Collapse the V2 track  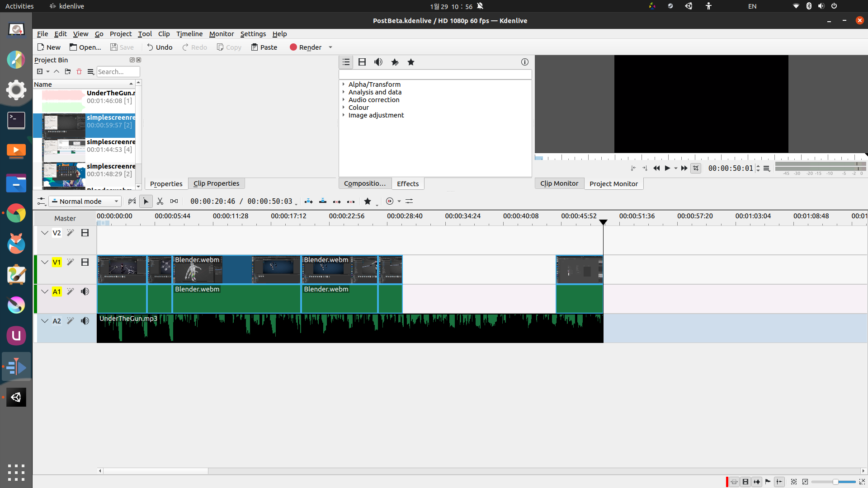coord(45,233)
